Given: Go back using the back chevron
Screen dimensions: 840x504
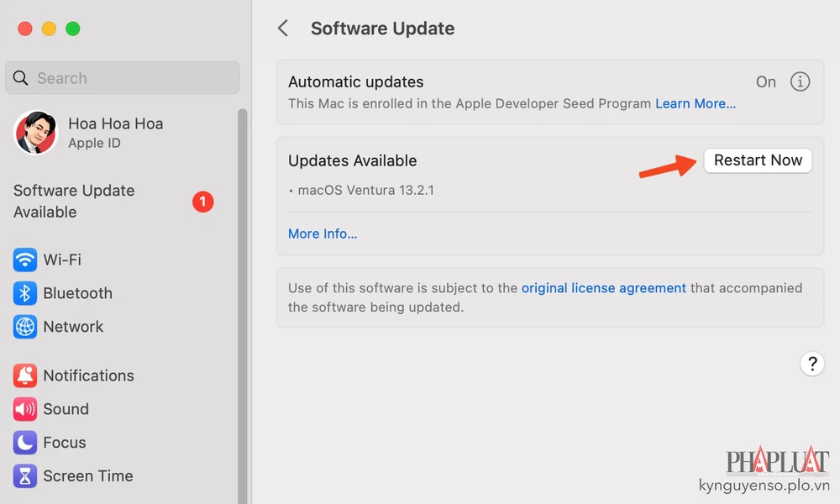Looking at the screenshot, I should click(283, 29).
